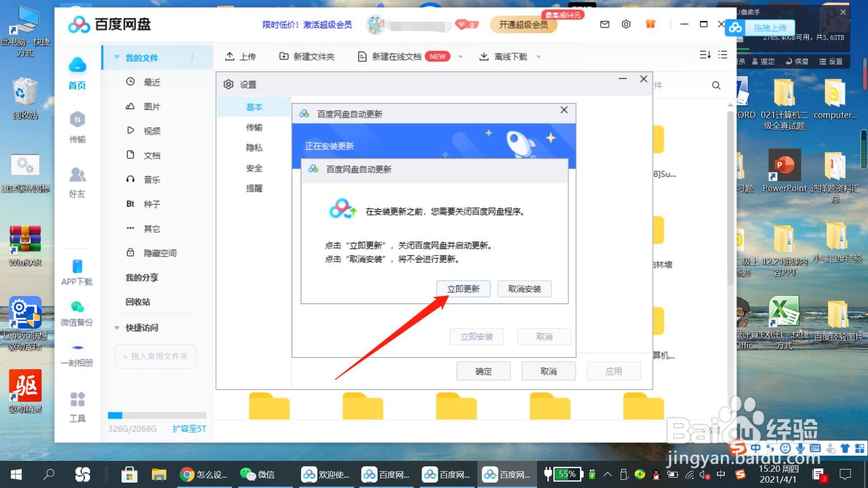Image resolution: width=868 pixels, height=488 pixels.
Task: Open 限时低价 激活超级会员 link
Action: point(307,24)
